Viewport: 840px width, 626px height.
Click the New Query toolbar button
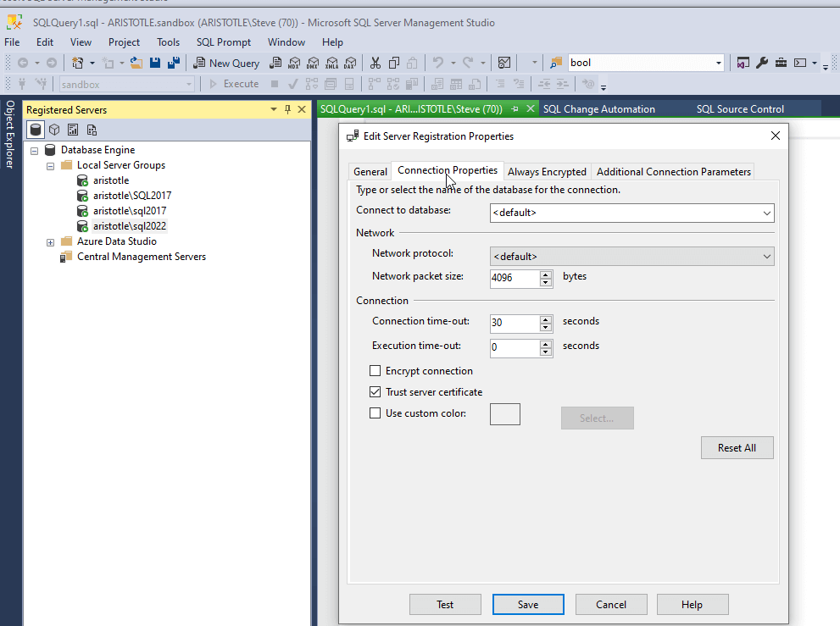tap(226, 63)
